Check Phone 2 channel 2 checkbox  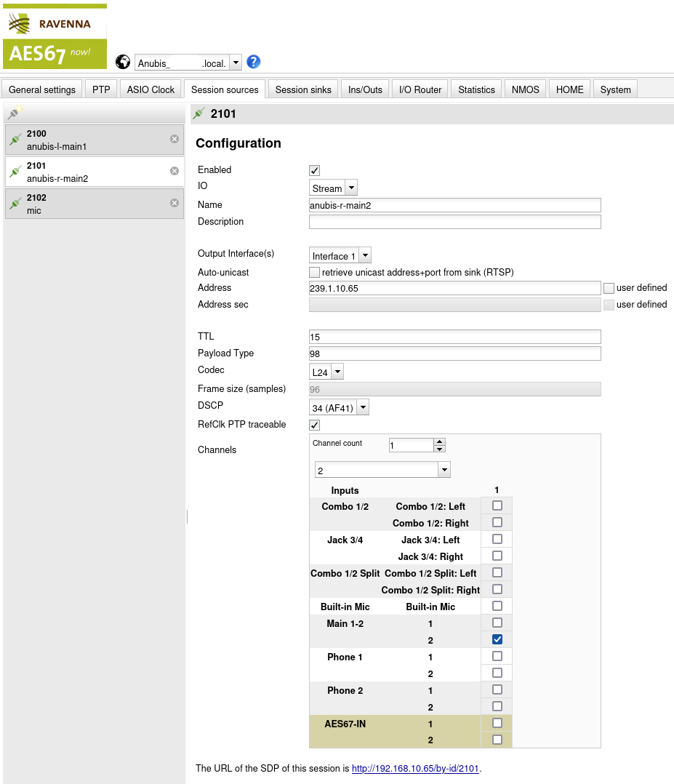[x=497, y=706]
